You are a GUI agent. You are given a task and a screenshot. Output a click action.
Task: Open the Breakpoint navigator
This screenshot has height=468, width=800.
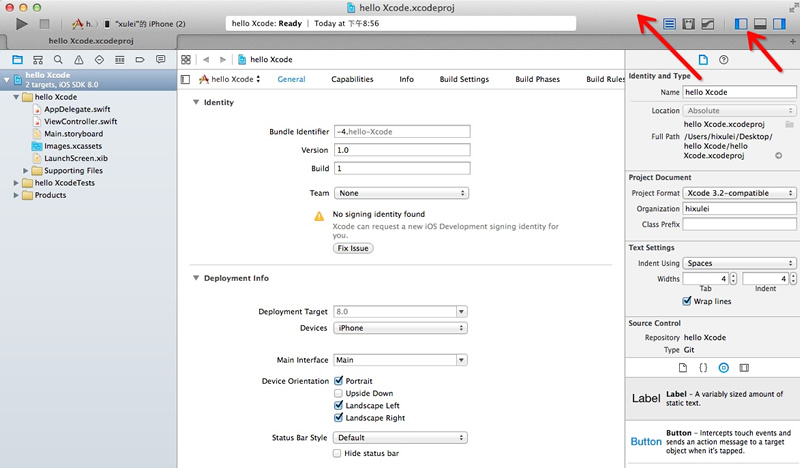click(140, 60)
